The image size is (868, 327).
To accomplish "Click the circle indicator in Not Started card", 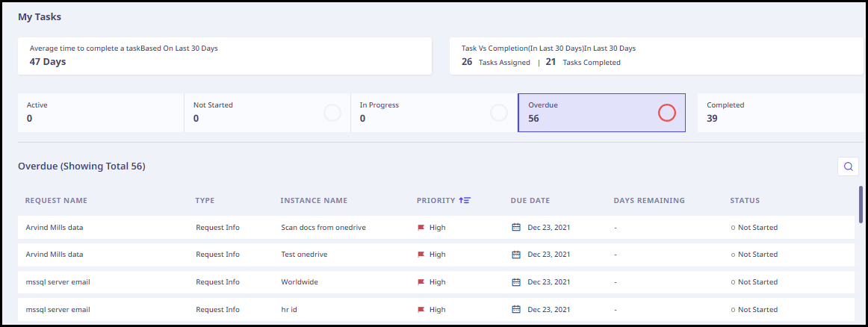I will coord(332,113).
